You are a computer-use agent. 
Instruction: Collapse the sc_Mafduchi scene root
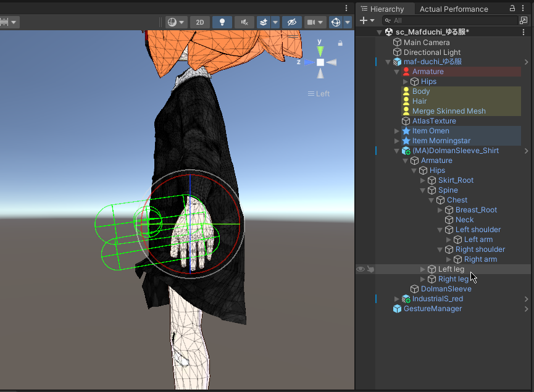click(x=379, y=32)
